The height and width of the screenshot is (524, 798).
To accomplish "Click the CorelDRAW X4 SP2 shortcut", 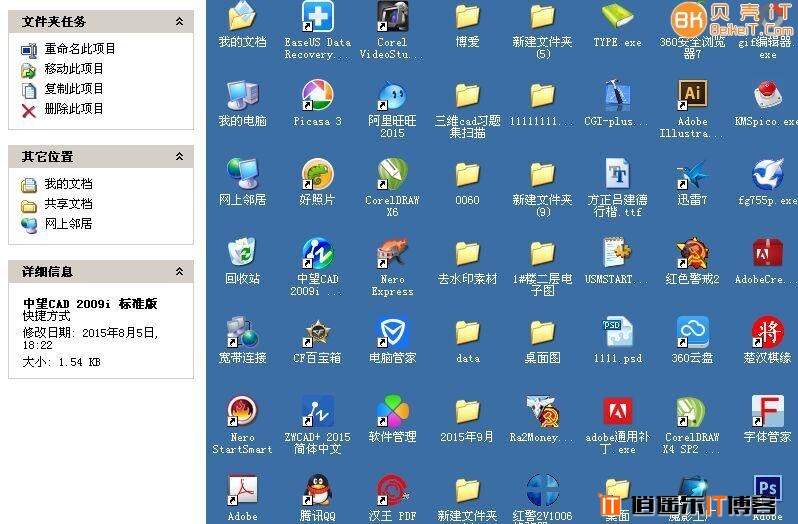I will [x=692, y=410].
